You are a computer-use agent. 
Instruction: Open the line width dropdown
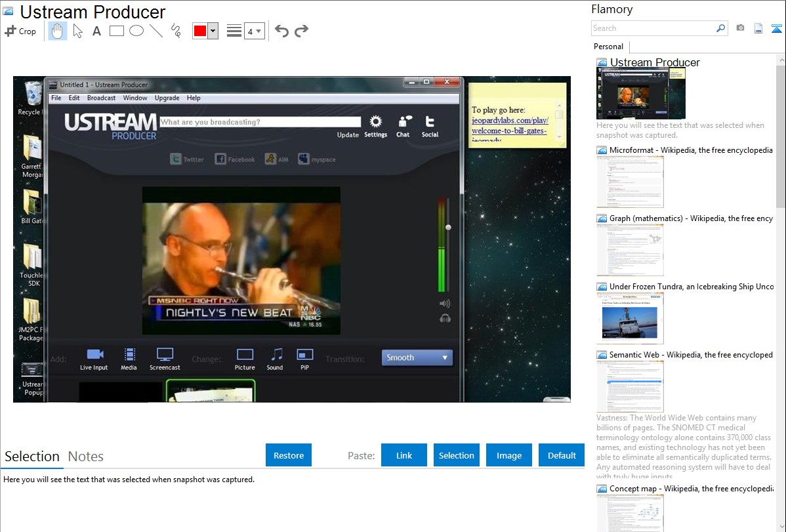[254, 31]
